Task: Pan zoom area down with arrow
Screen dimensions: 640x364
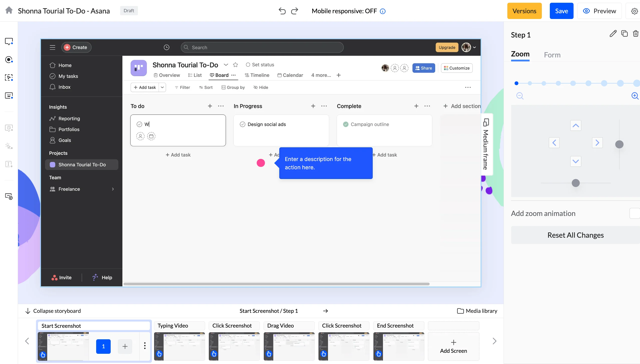Action: 576,162
